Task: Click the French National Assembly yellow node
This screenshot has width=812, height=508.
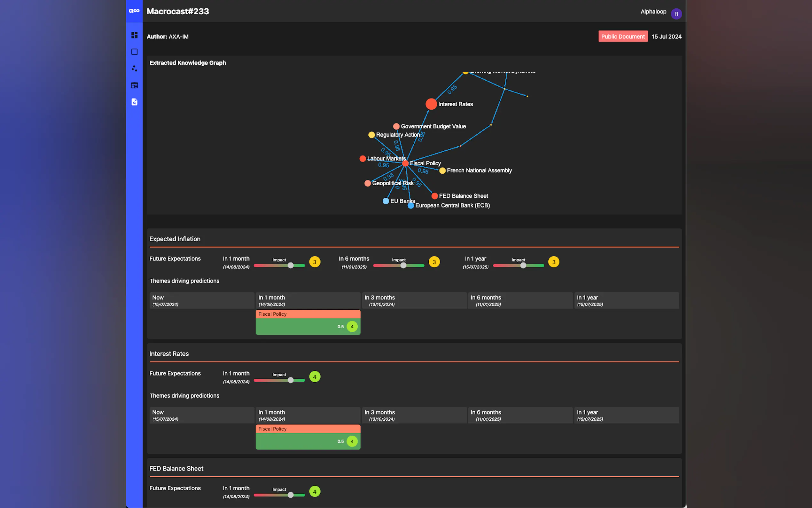Action: click(442, 171)
